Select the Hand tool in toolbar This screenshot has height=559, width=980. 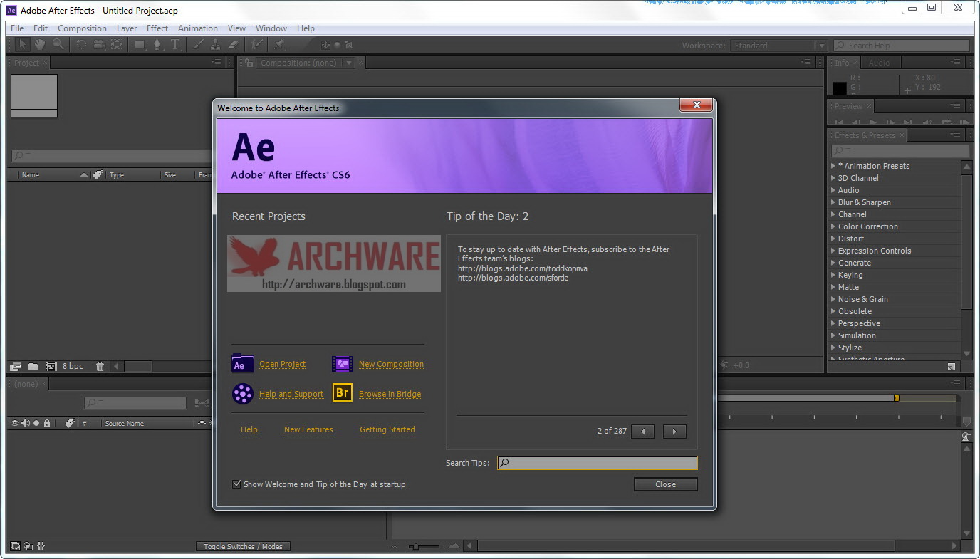tap(40, 45)
